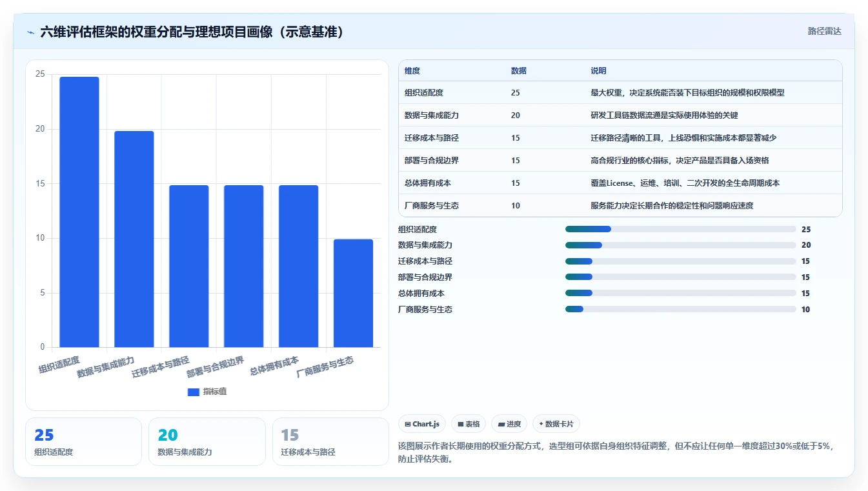Viewport: 868px width, 491px height.
Task: Click the 部署与合规边界 progress bar
Action: point(681,277)
